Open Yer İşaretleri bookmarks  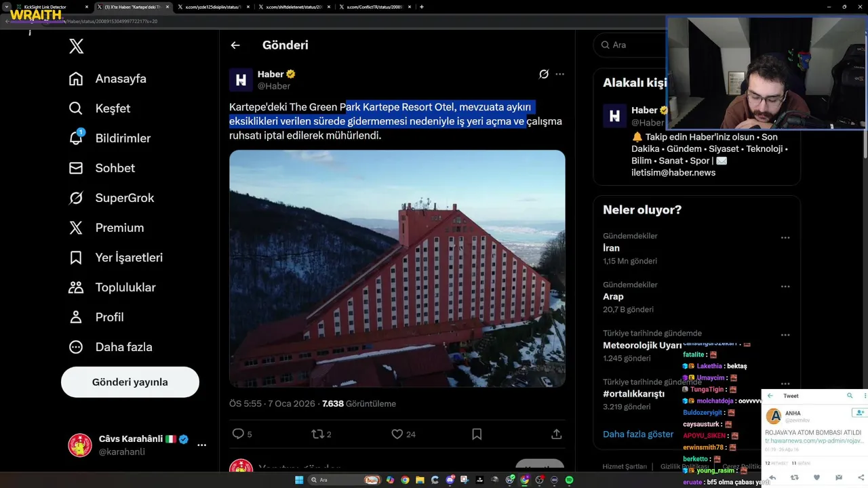116,258
